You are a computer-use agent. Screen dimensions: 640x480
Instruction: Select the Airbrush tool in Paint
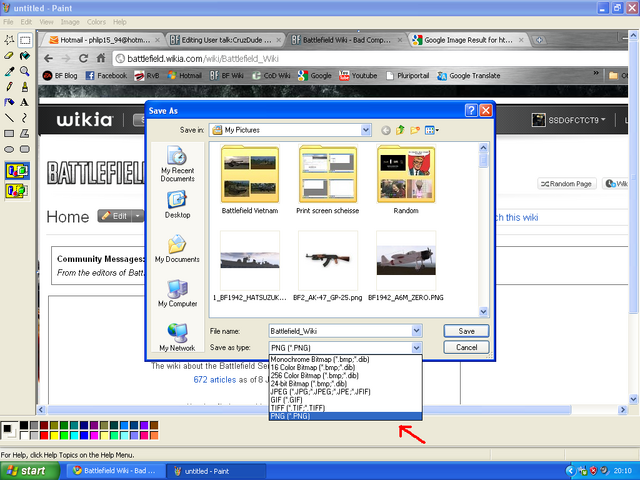(x=9, y=102)
